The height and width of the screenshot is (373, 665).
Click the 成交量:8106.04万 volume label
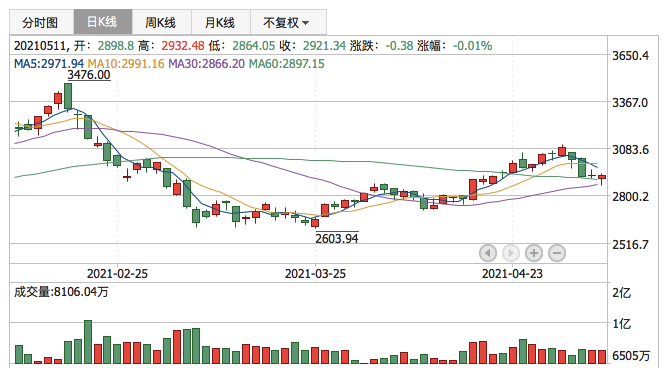(x=61, y=292)
